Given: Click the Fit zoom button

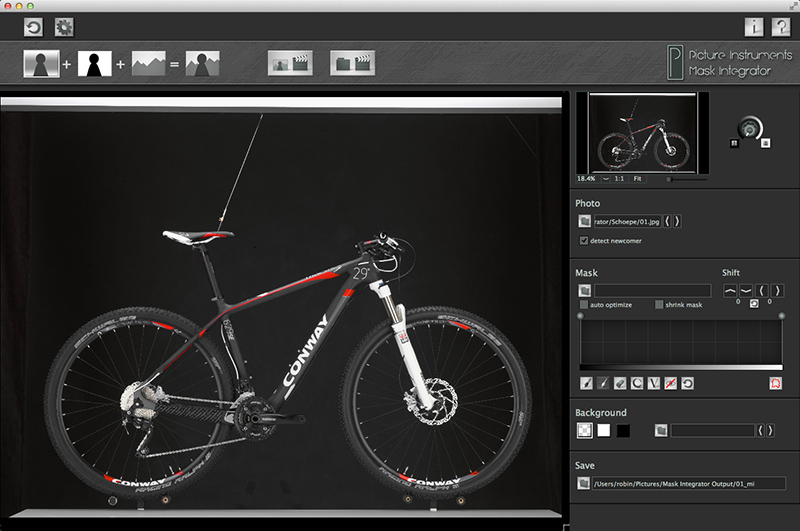Looking at the screenshot, I should tap(638, 179).
